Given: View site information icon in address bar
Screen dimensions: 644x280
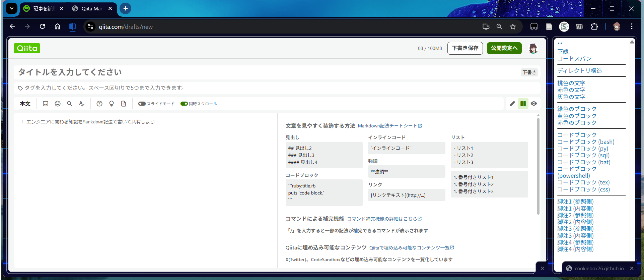Looking at the screenshot, I should (x=90, y=26).
